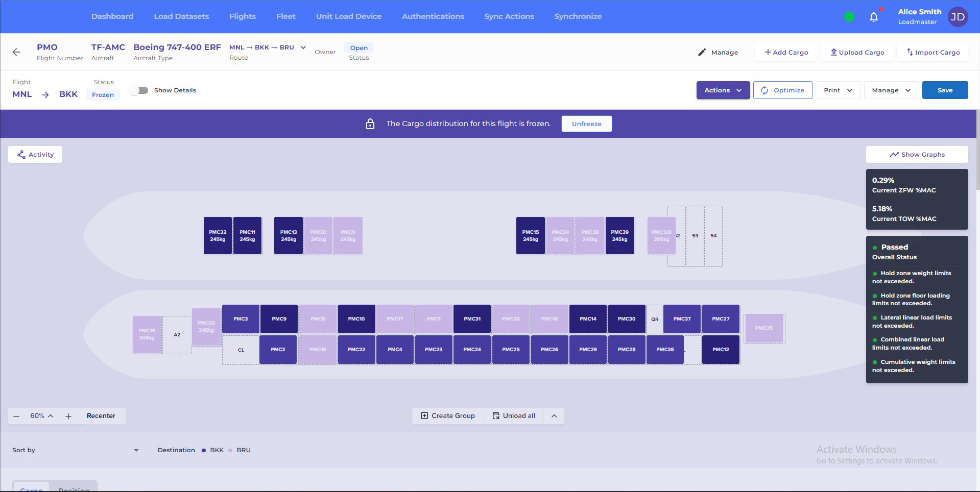
Task: Select cargo PMC12 on main deck
Action: pos(721,350)
